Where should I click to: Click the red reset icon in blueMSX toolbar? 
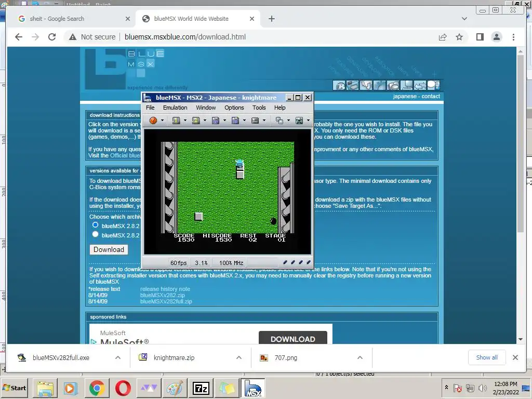pyautogui.click(x=153, y=121)
